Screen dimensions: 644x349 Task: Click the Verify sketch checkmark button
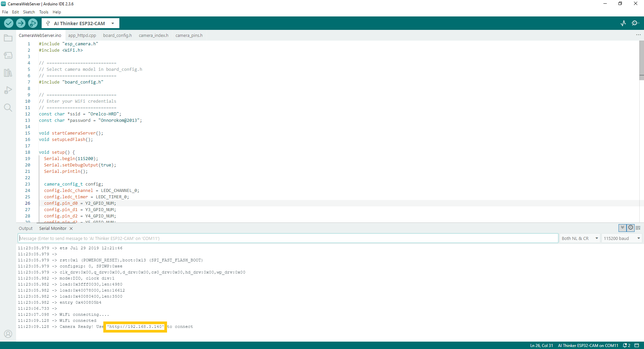click(x=9, y=23)
